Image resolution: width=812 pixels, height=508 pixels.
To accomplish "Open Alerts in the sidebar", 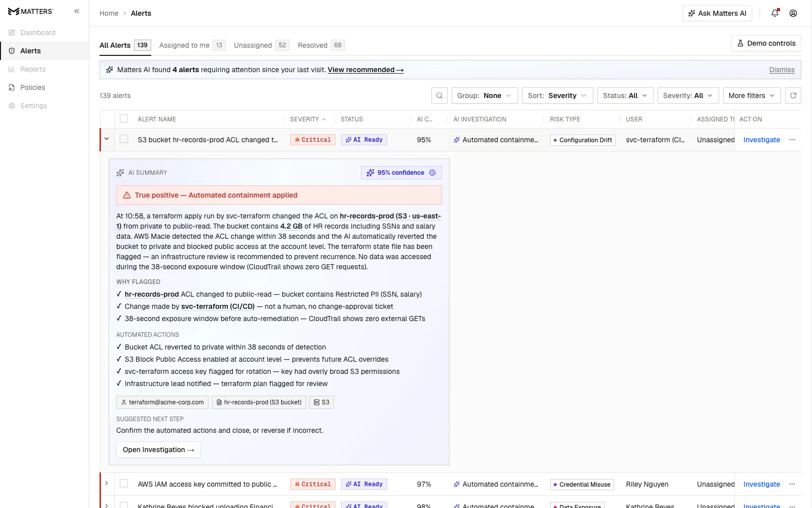I will (45, 51).
